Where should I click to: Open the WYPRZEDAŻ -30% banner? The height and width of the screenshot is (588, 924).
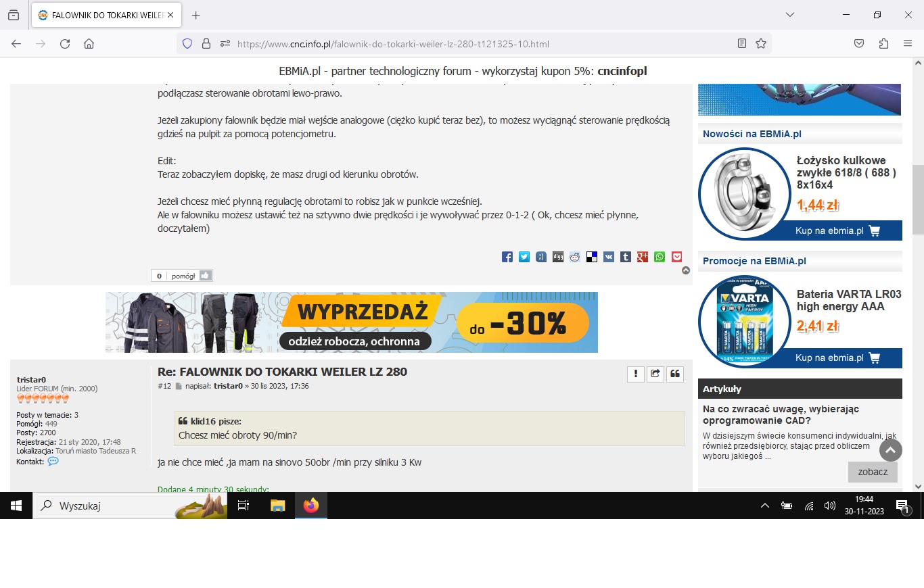[352, 322]
